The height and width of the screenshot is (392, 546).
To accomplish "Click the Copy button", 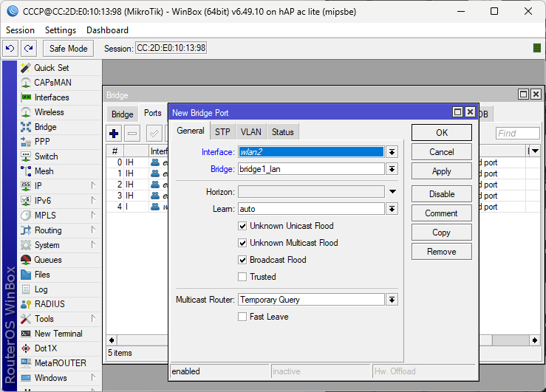I will point(442,233).
